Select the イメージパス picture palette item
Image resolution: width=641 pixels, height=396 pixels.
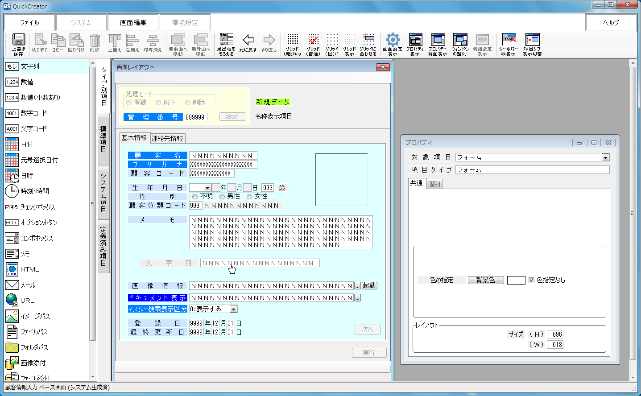click(28, 316)
